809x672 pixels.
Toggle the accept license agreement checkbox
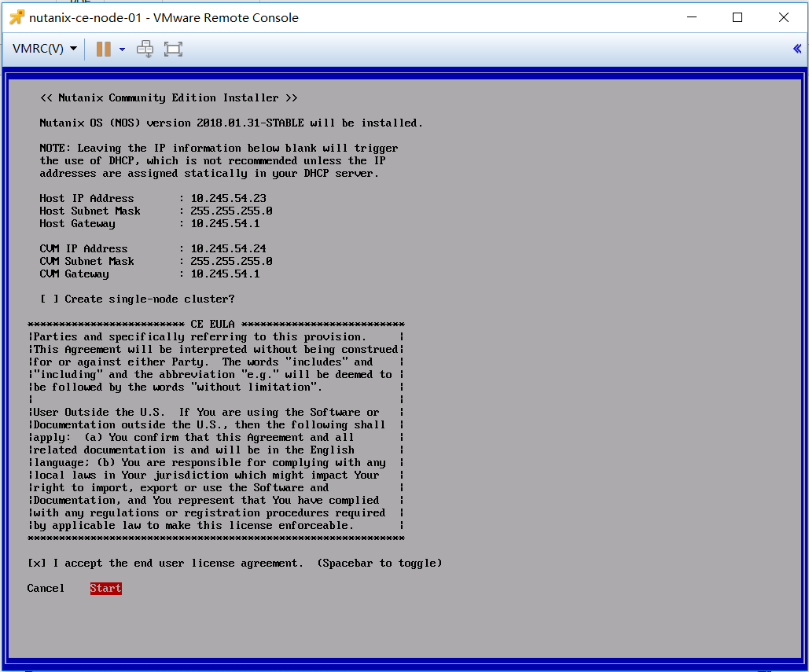(37, 564)
